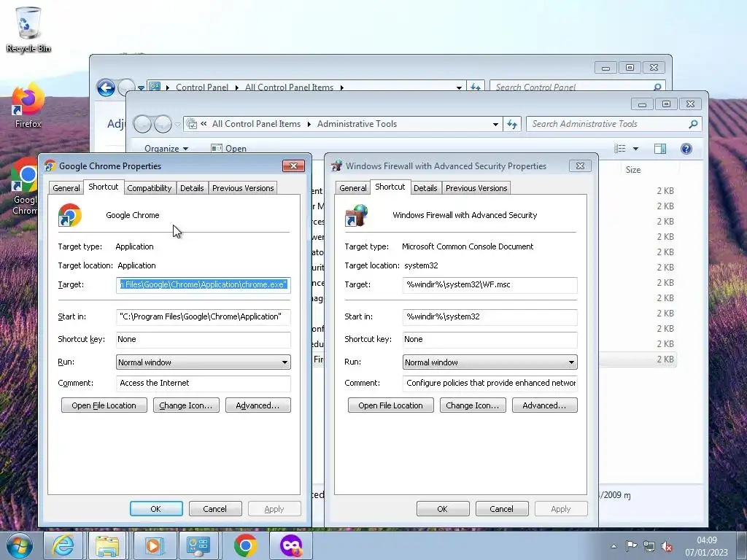This screenshot has width=747, height=560.
Task: Click the Forward button in Administrative Tools window
Action: [163, 124]
